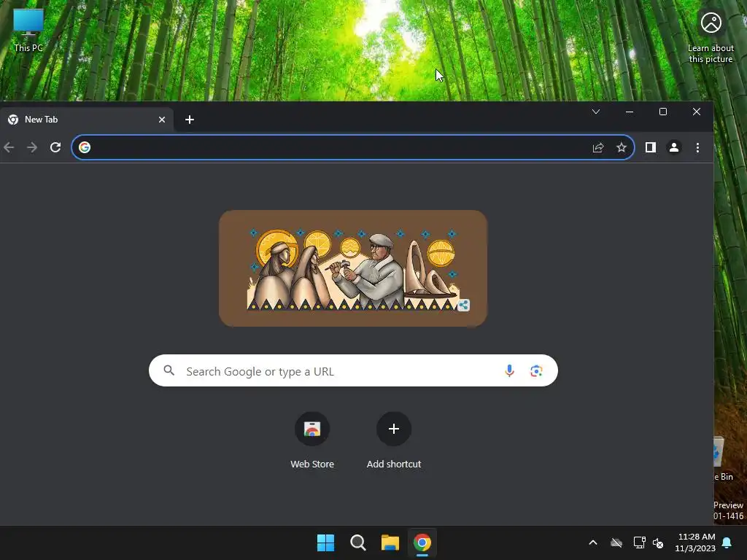Click the Chrome icon in the taskbar
The width and height of the screenshot is (747, 560).
tap(422, 542)
